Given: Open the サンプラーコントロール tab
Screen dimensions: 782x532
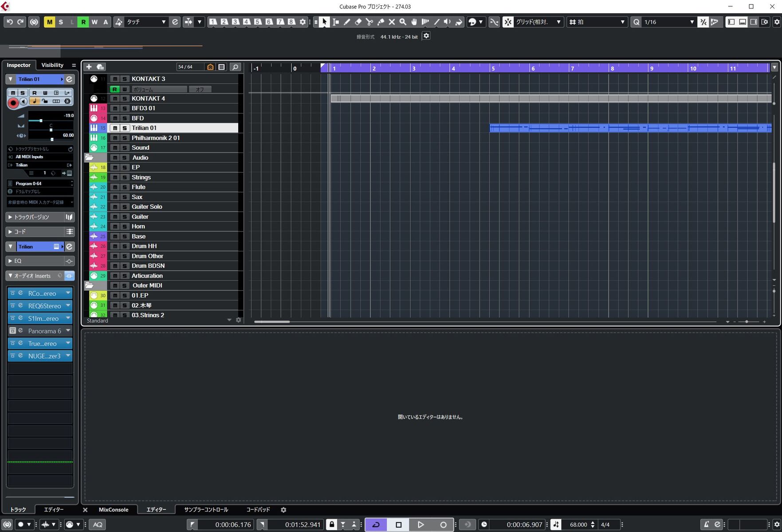Looking at the screenshot, I should click(x=206, y=510).
